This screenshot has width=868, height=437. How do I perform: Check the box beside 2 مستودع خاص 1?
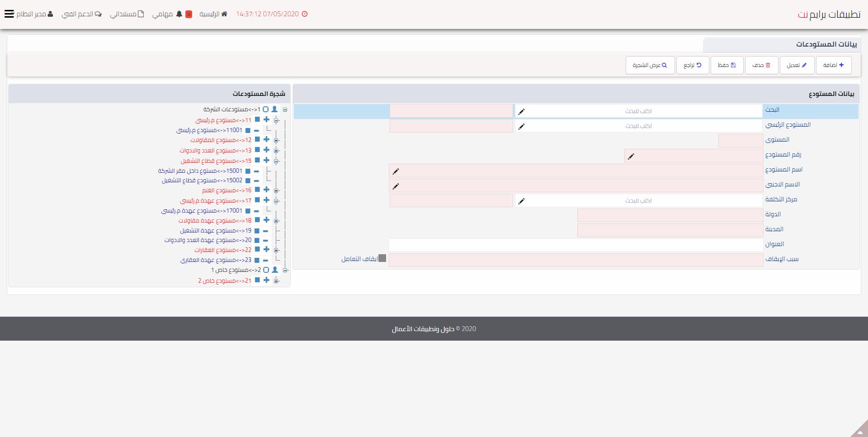coord(266,270)
